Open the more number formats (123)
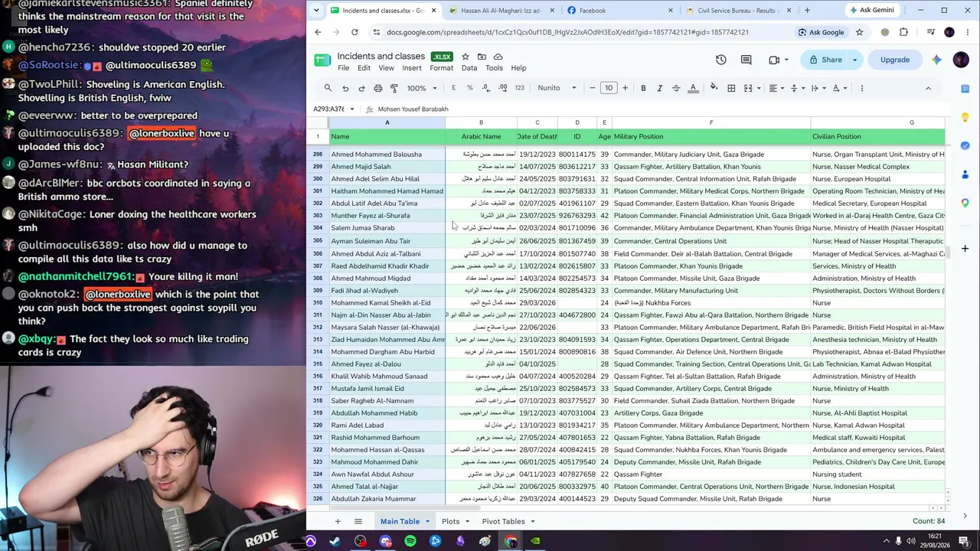The width and height of the screenshot is (980, 551). [519, 88]
